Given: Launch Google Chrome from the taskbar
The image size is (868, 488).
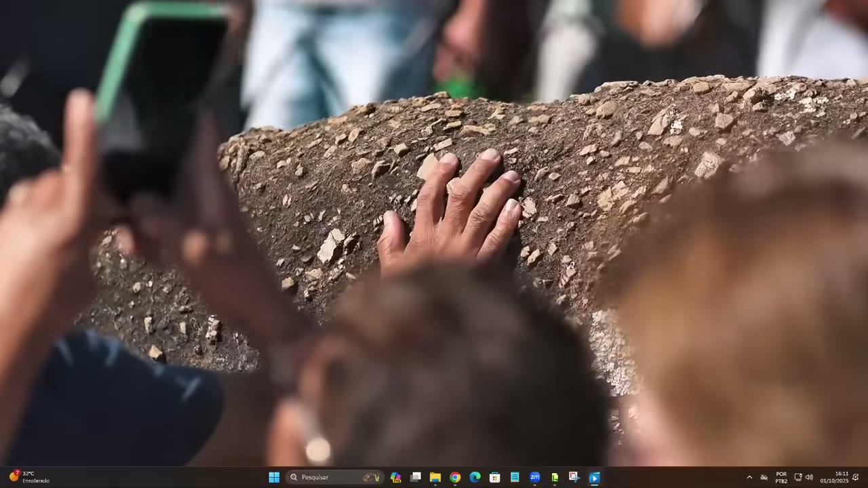Looking at the screenshot, I should pyautogui.click(x=455, y=477).
